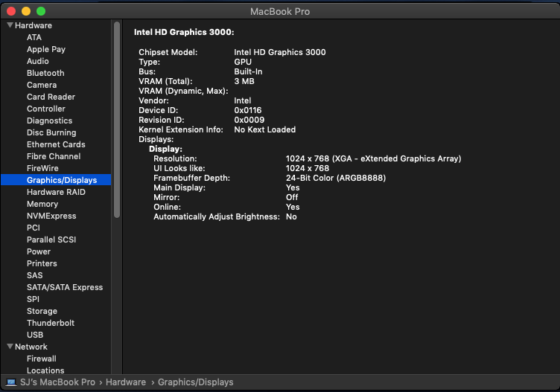Image resolution: width=560 pixels, height=392 pixels.
Task: Open the Memory category
Action: point(42,204)
